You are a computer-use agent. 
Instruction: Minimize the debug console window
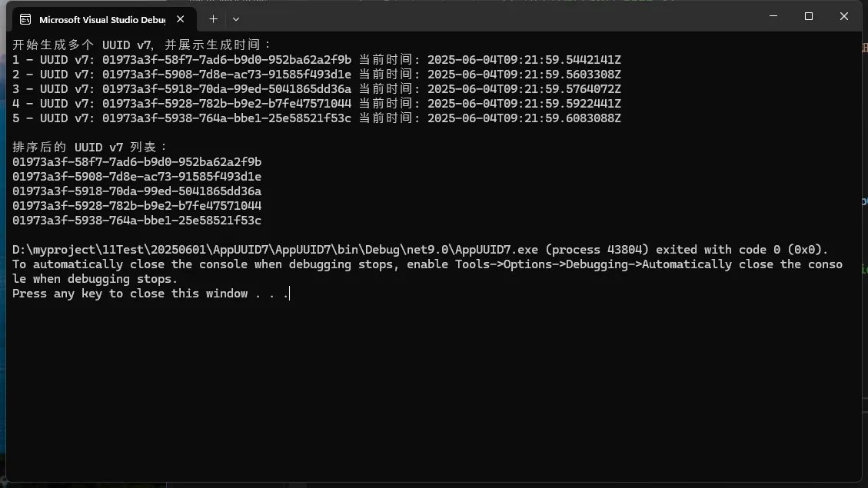tap(773, 16)
